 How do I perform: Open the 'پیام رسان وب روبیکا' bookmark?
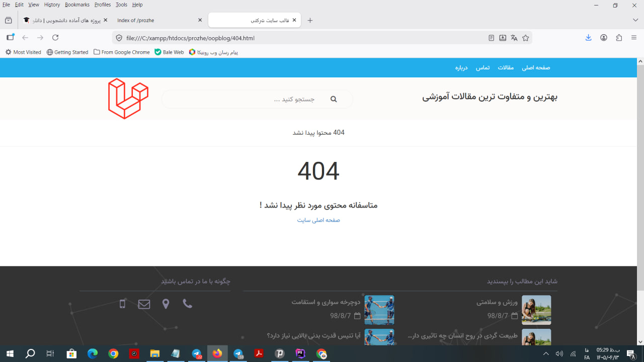click(213, 52)
